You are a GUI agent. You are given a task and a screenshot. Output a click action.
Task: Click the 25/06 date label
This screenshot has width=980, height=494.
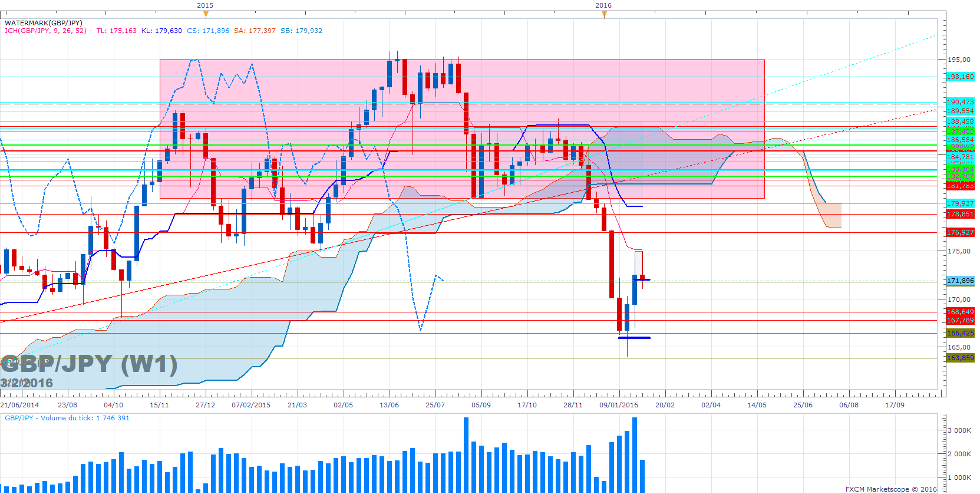[803, 405]
